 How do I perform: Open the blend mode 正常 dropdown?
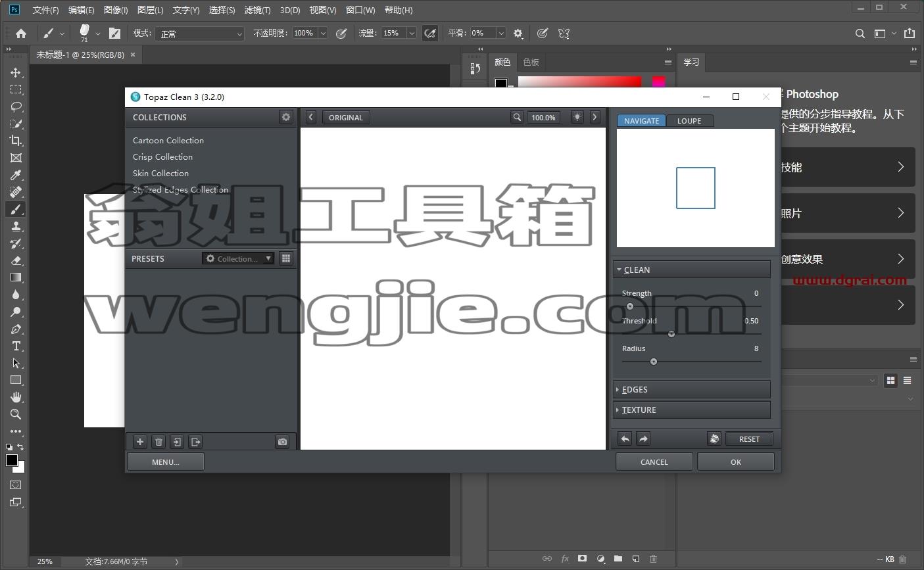tap(200, 34)
